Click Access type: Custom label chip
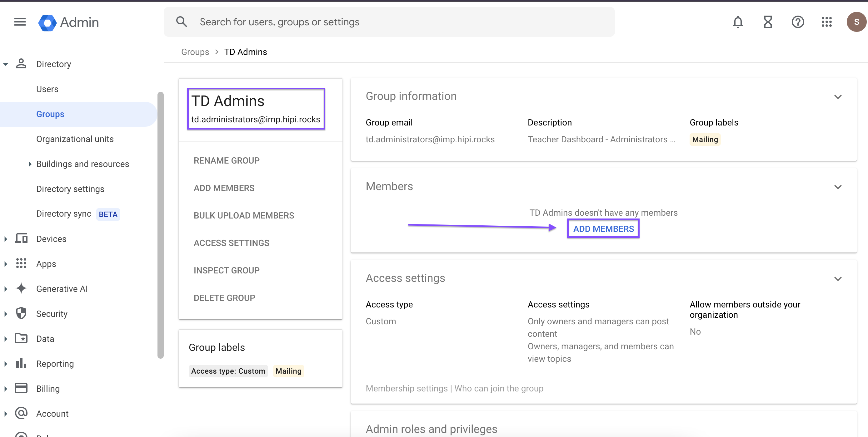Viewport: 868px width, 437px height. point(228,371)
